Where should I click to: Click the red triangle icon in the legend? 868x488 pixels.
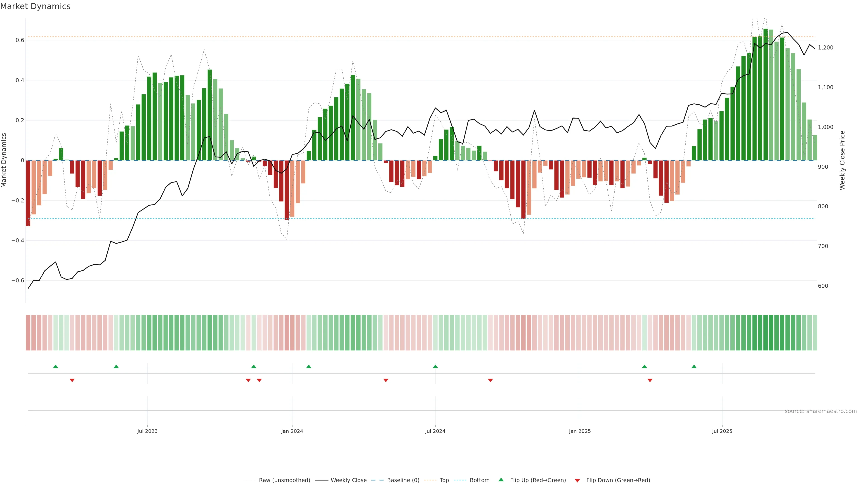577,480
